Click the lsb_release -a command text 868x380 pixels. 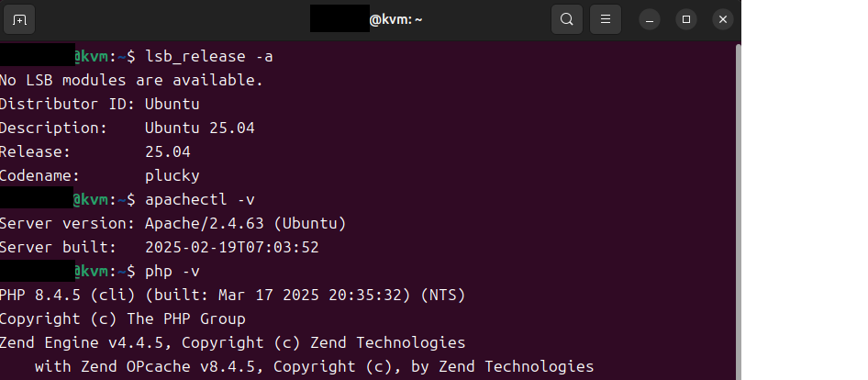208,57
